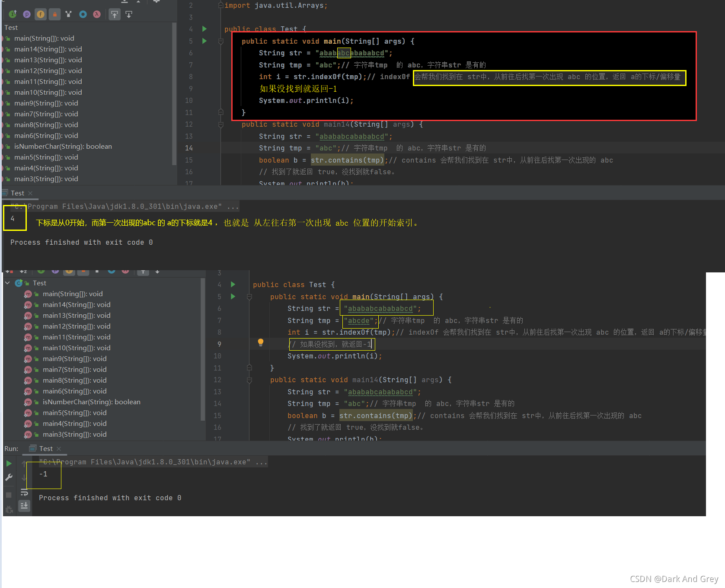Click the grey Stop square in Run panel
This screenshot has height=588, width=725.
pos(9,495)
